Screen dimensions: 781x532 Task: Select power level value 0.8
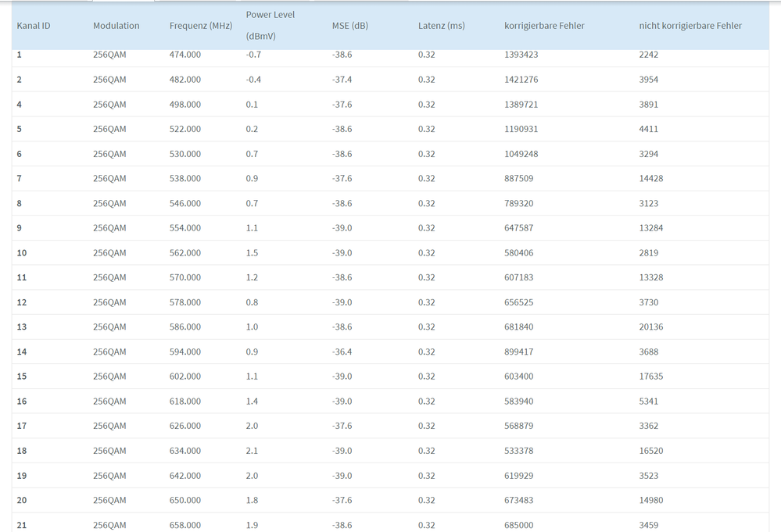(x=252, y=302)
